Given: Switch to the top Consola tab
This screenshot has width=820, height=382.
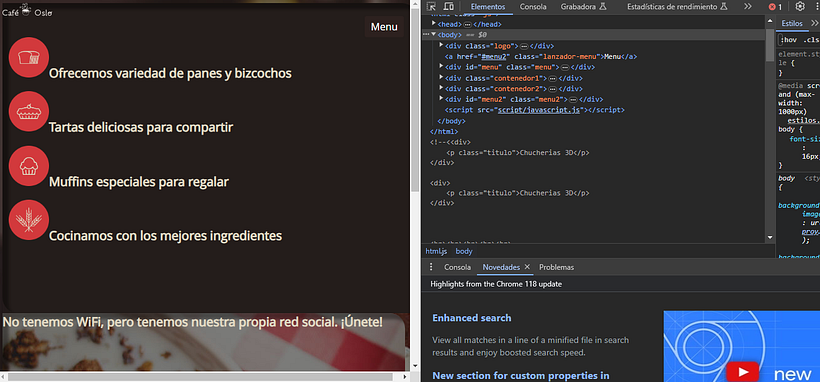Looking at the screenshot, I should (x=533, y=7).
